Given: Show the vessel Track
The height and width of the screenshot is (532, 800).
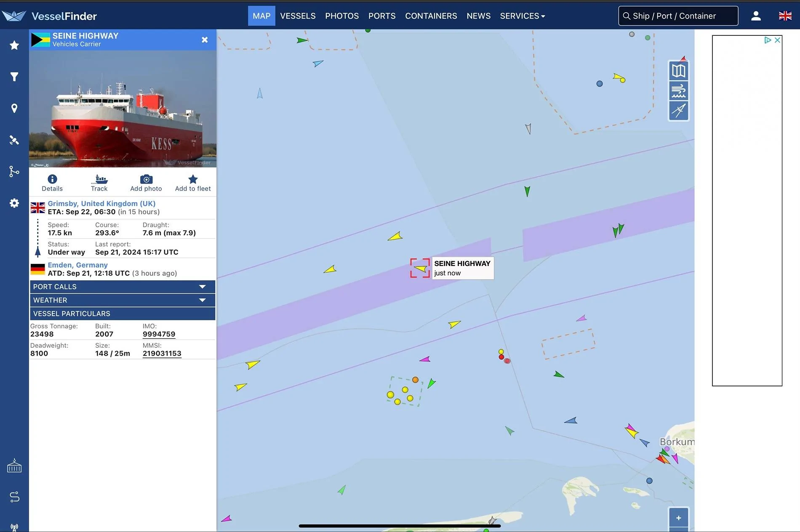Looking at the screenshot, I should pos(99,183).
